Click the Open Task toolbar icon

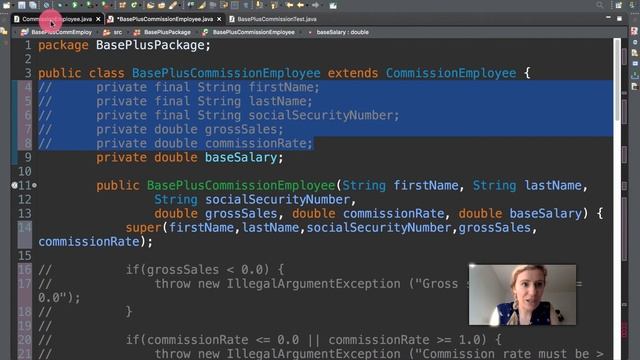[x=162, y=5]
